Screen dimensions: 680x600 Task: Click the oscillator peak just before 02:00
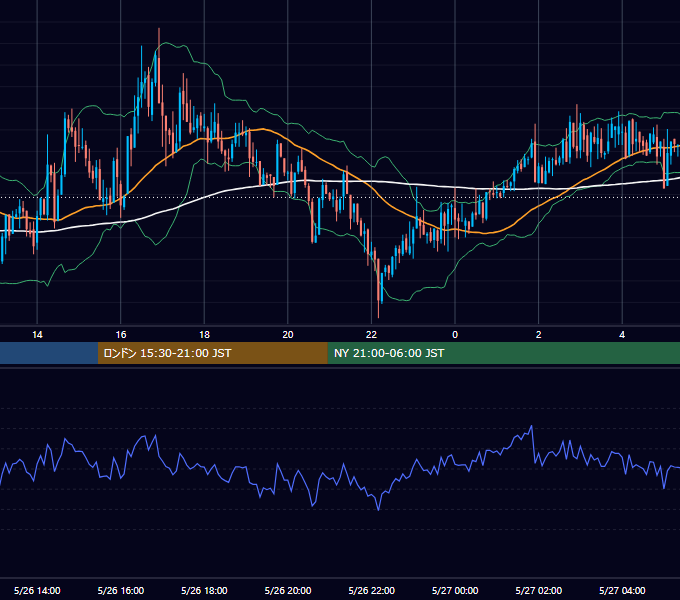pos(532,427)
